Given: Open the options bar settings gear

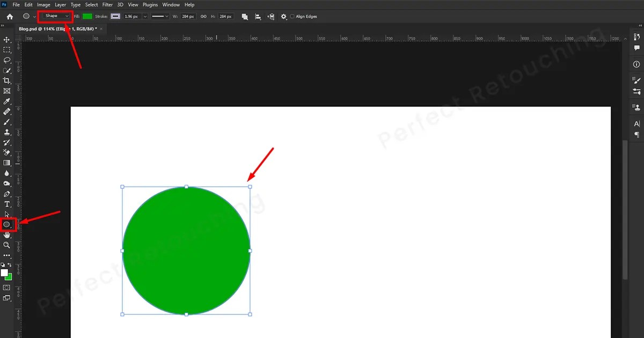Looking at the screenshot, I should click(283, 16).
